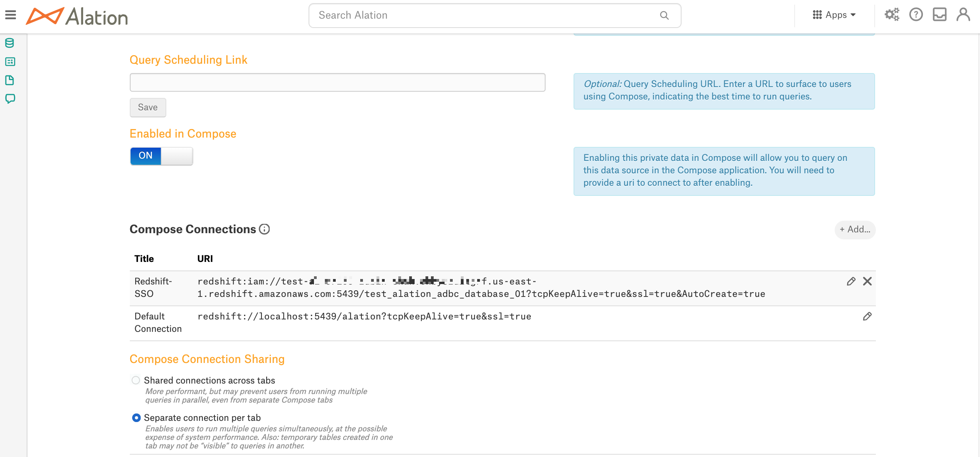Open the hamburger navigation menu

coord(10,15)
